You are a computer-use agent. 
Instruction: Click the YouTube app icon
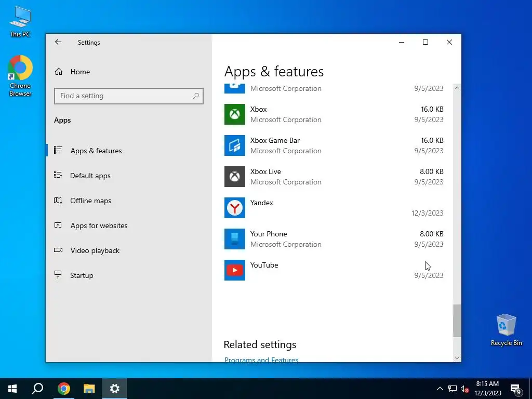click(x=234, y=270)
